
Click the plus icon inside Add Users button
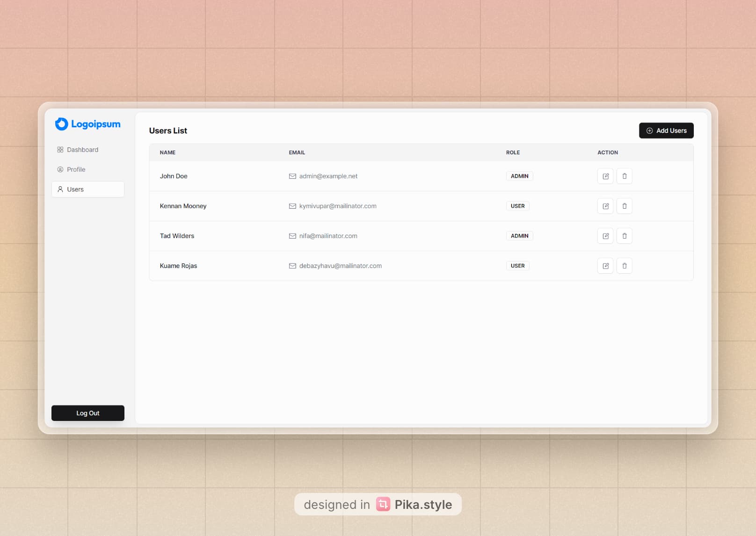coord(649,130)
